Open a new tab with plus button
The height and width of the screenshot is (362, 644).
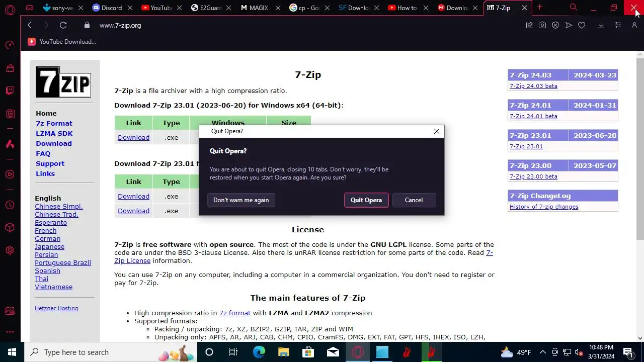[x=539, y=8]
